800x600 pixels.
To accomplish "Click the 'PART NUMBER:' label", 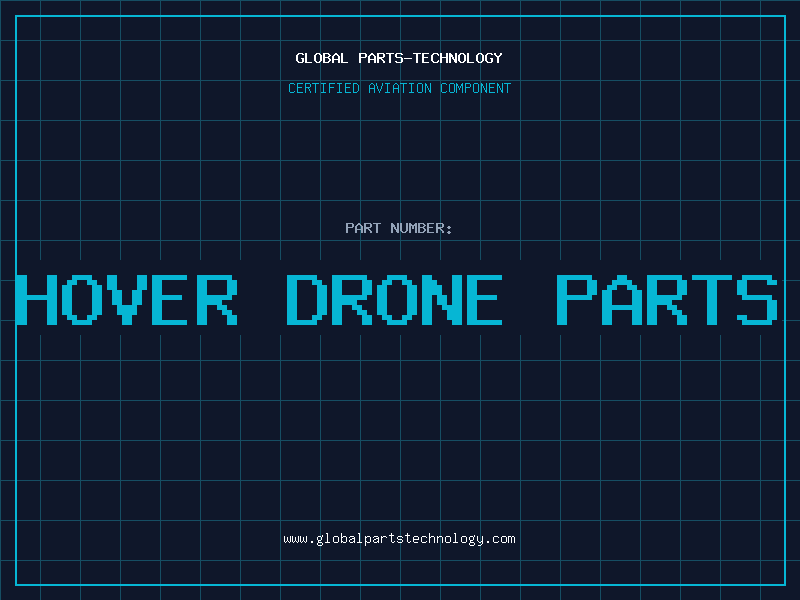I will pos(398,228).
